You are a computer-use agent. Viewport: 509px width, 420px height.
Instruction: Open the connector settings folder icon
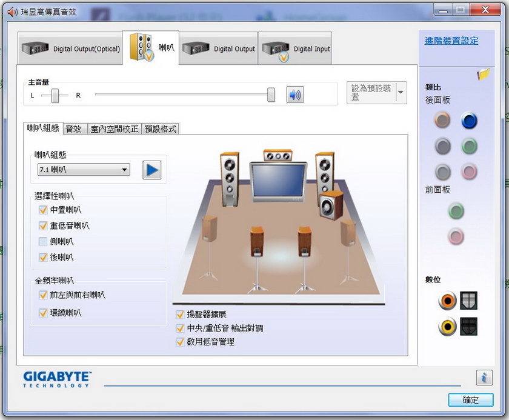coord(483,75)
